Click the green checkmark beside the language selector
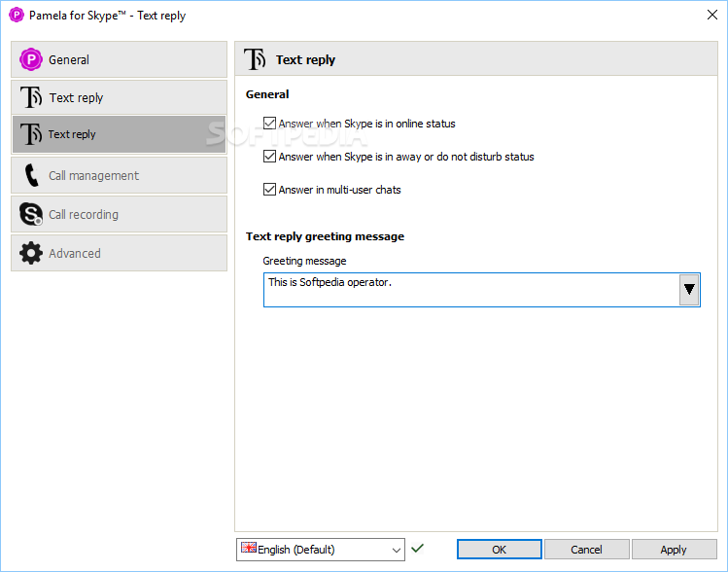This screenshot has width=728, height=572. pos(417,549)
